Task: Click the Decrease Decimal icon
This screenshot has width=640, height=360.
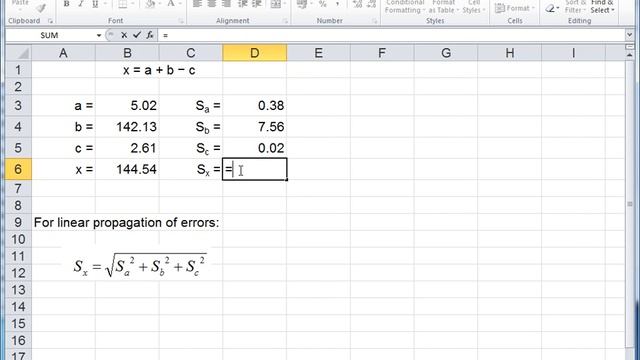Action: [371, 4]
